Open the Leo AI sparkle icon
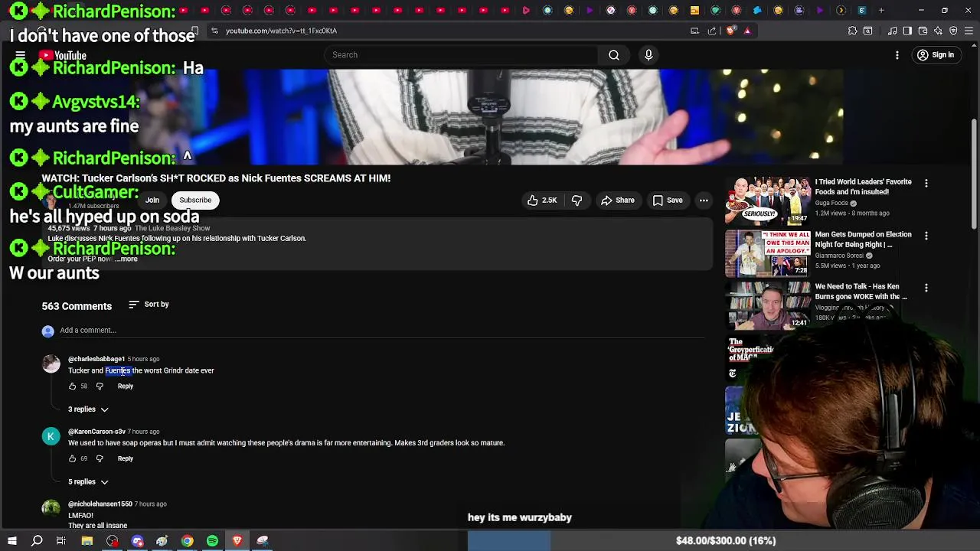 (938, 31)
